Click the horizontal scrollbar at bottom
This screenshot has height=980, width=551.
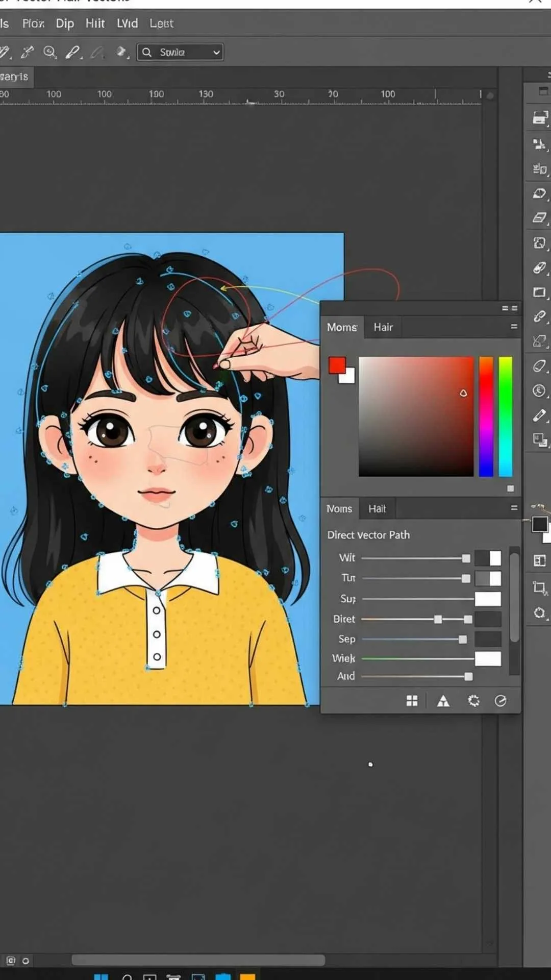point(198,960)
